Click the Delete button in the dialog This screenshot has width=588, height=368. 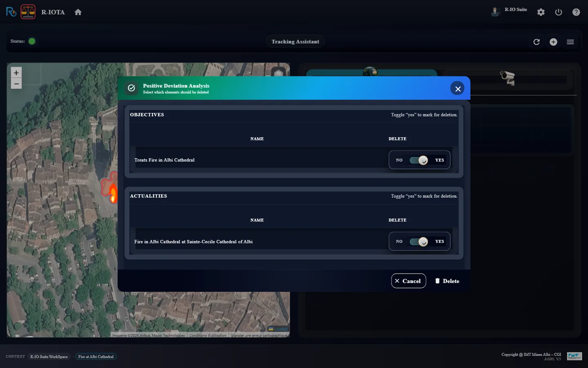click(447, 281)
